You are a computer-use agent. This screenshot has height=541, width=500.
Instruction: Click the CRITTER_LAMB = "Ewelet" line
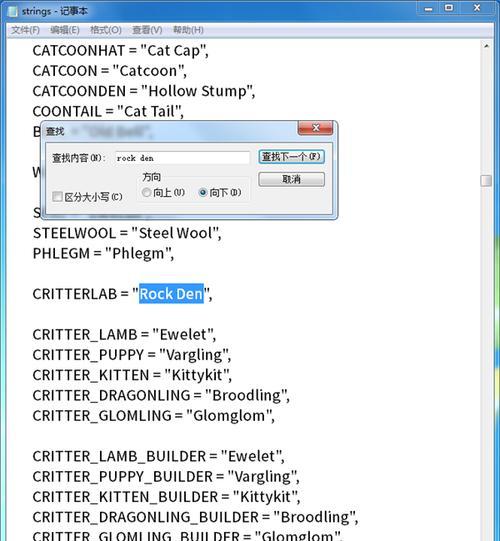point(124,335)
